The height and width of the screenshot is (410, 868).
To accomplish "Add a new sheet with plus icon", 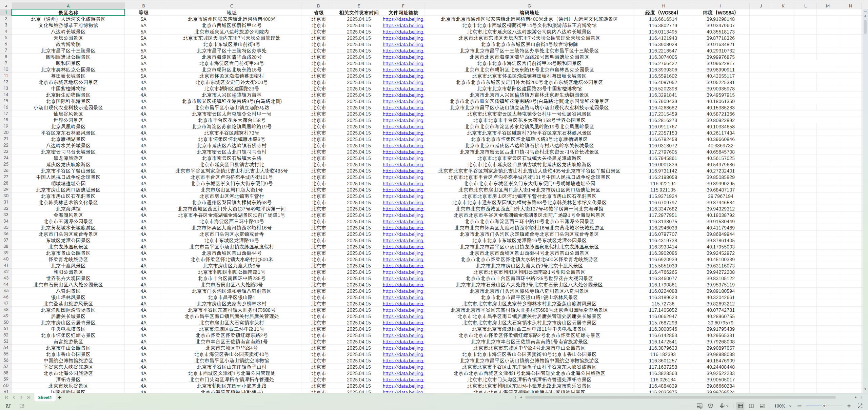I will click(60, 397).
